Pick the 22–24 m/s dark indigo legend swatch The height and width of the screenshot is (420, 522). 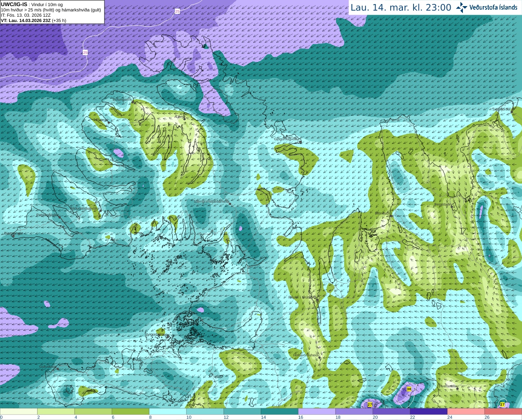(x=429, y=411)
